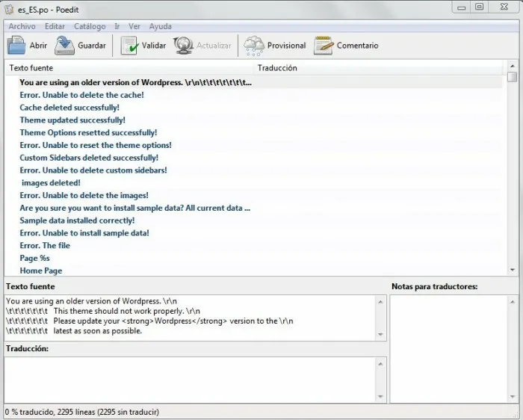Open the Catálogo menu
The height and width of the screenshot is (420, 523).
coord(90,26)
